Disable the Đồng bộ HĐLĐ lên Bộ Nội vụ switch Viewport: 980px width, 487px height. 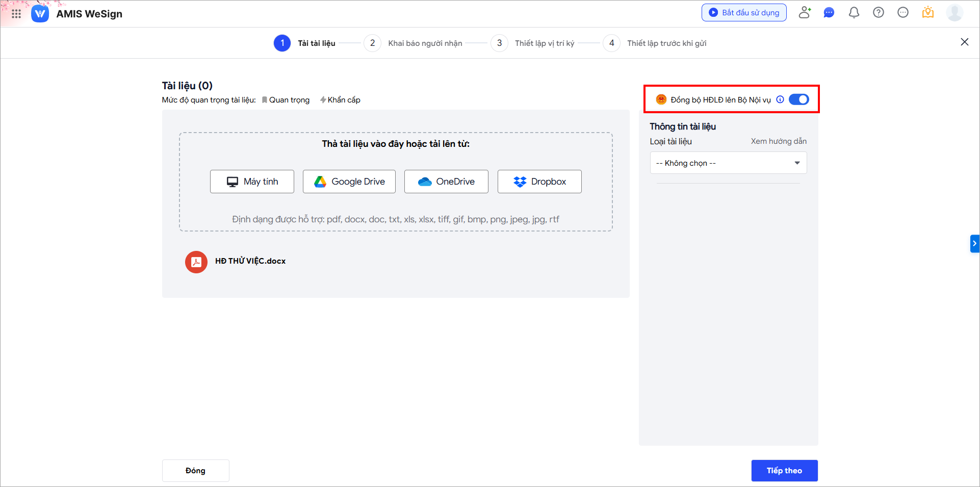click(x=798, y=99)
